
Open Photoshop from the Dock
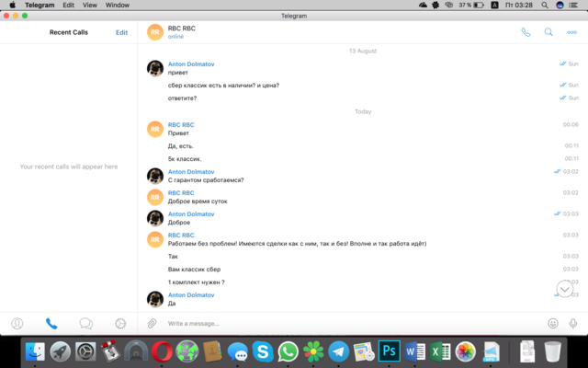(x=390, y=351)
